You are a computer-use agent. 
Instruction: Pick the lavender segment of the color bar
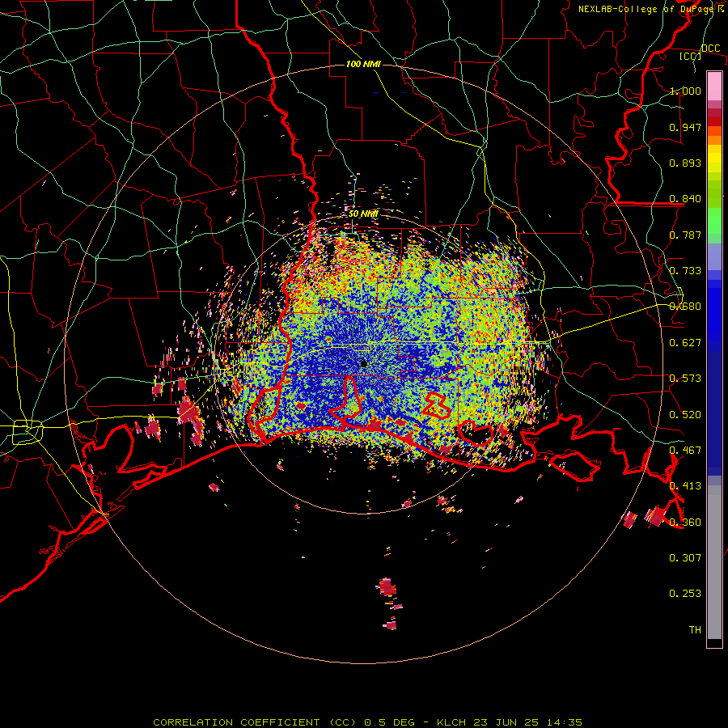714,256
